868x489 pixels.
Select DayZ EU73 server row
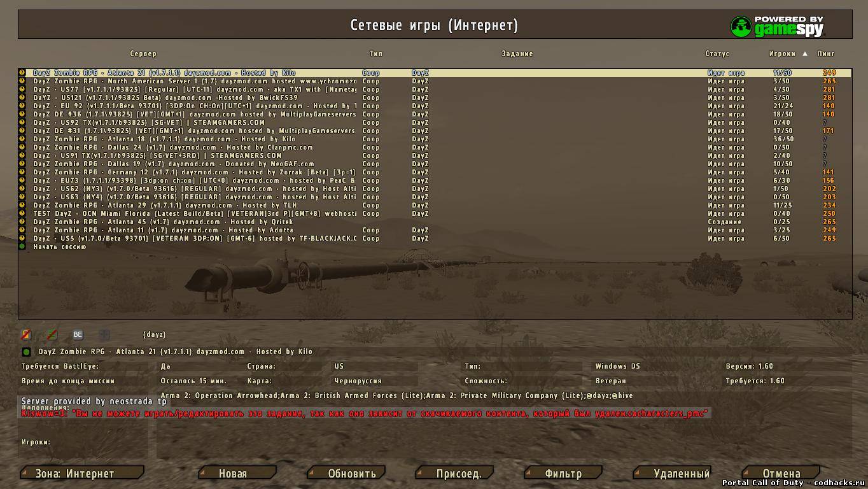[435, 181]
